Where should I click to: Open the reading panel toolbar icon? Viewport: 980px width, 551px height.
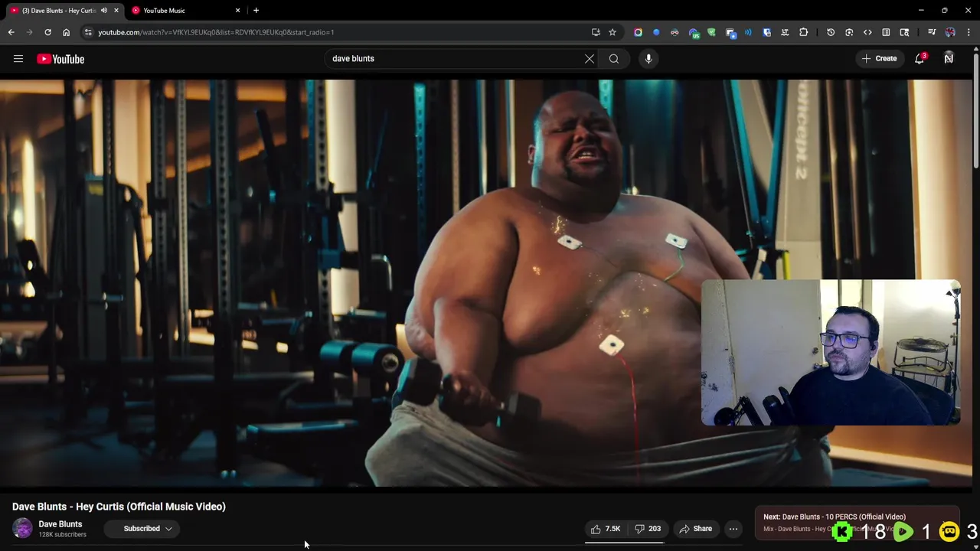click(886, 32)
